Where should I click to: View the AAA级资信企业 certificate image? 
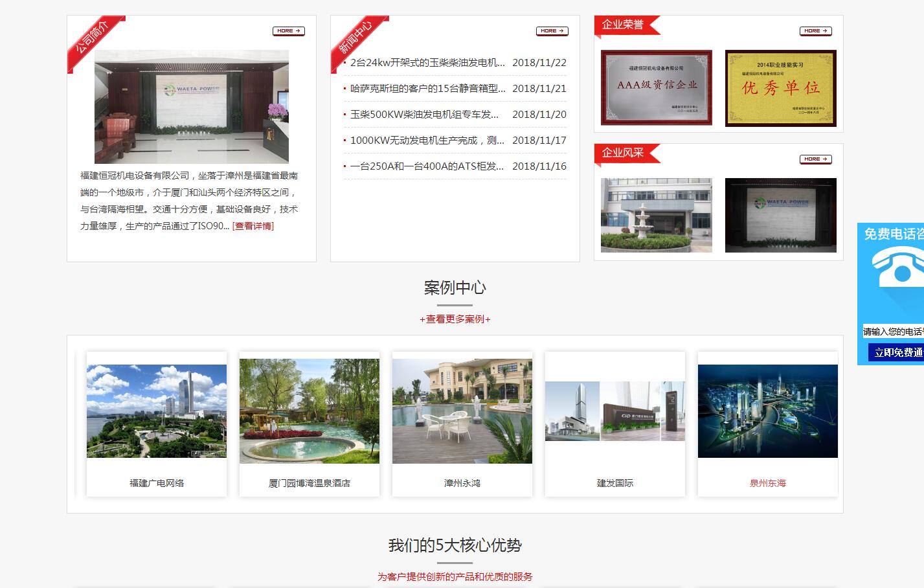[x=656, y=87]
